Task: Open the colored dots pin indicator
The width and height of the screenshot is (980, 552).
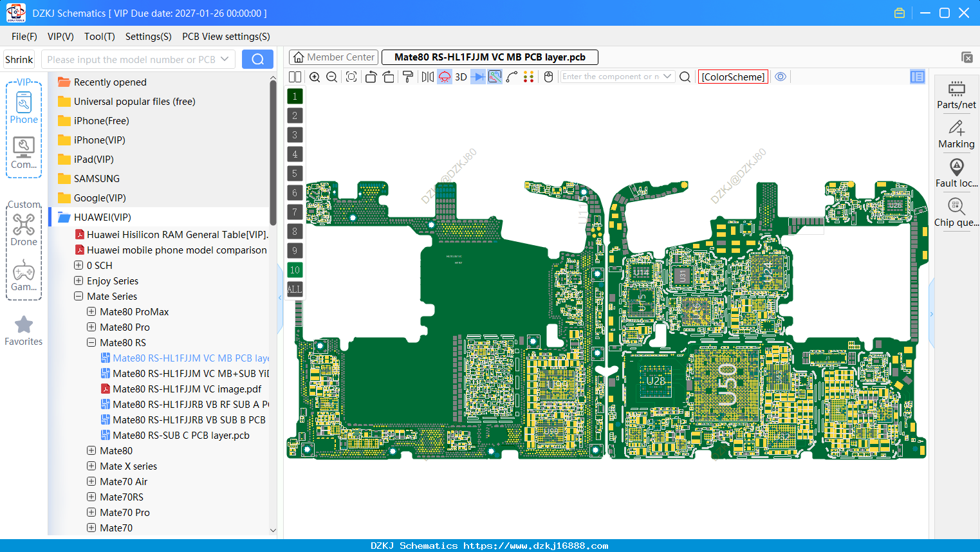Action: pos(528,77)
